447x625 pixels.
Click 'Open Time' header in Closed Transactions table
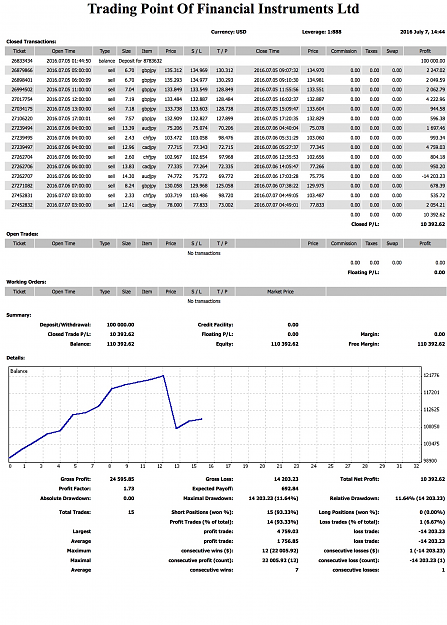[x=63, y=51]
